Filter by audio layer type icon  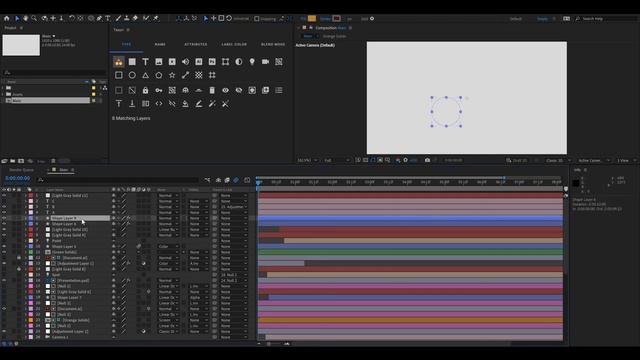[185, 62]
